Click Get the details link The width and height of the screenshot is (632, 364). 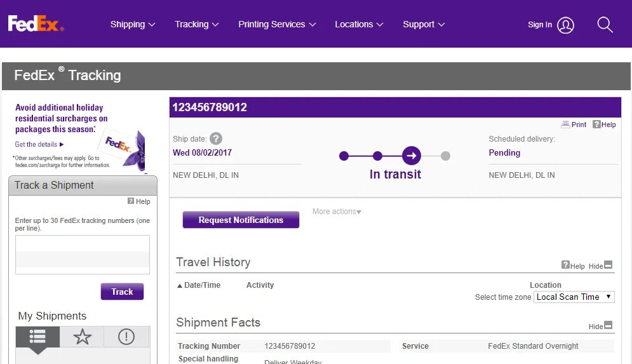39,144
